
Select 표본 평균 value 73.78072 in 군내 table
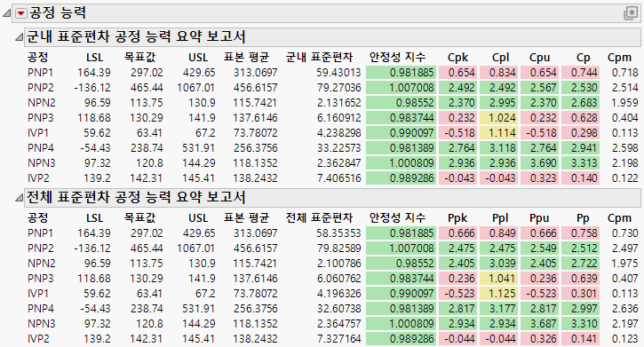pos(256,133)
